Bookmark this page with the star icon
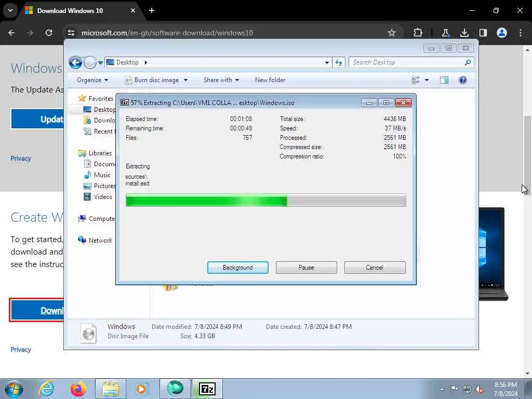 pos(392,33)
